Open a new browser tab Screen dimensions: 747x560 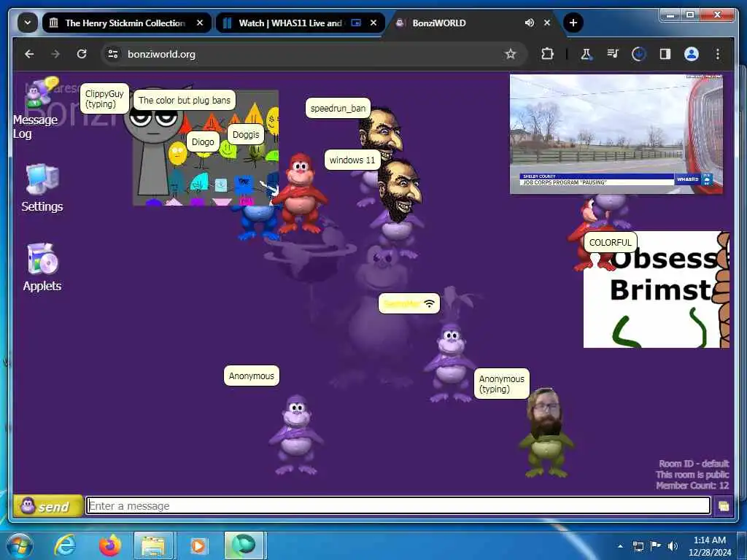573,23
